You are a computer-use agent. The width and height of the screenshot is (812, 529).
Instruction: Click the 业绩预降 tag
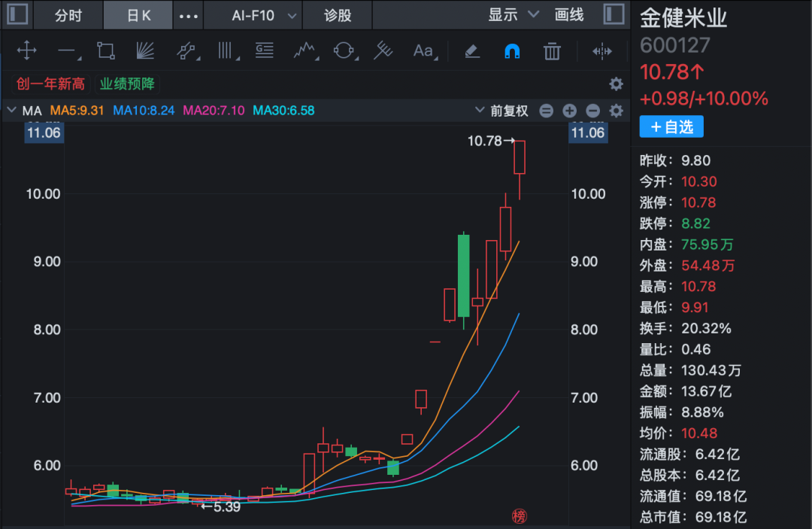[x=127, y=84]
